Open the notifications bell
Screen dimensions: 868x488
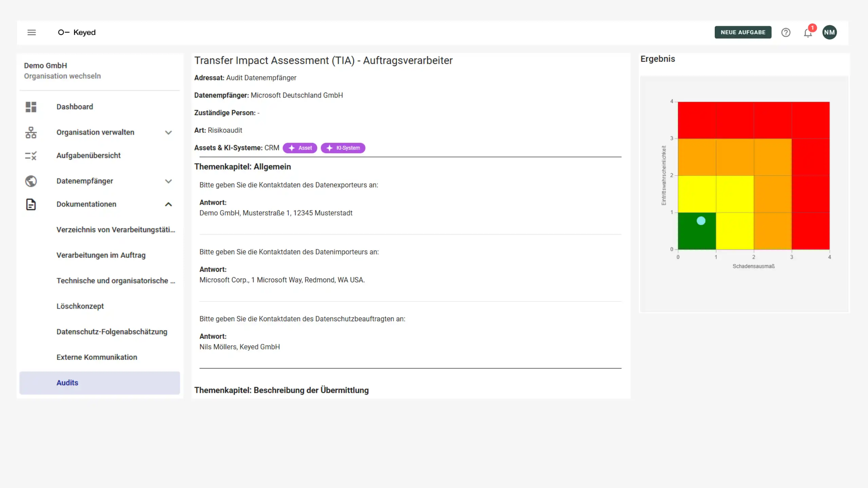point(808,33)
